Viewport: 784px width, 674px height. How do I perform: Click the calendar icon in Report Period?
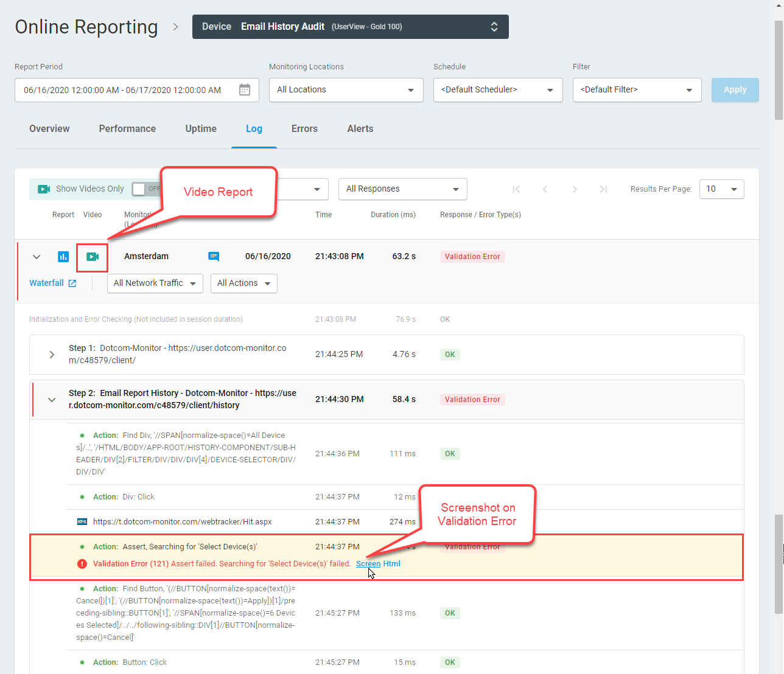pyautogui.click(x=245, y=90)
